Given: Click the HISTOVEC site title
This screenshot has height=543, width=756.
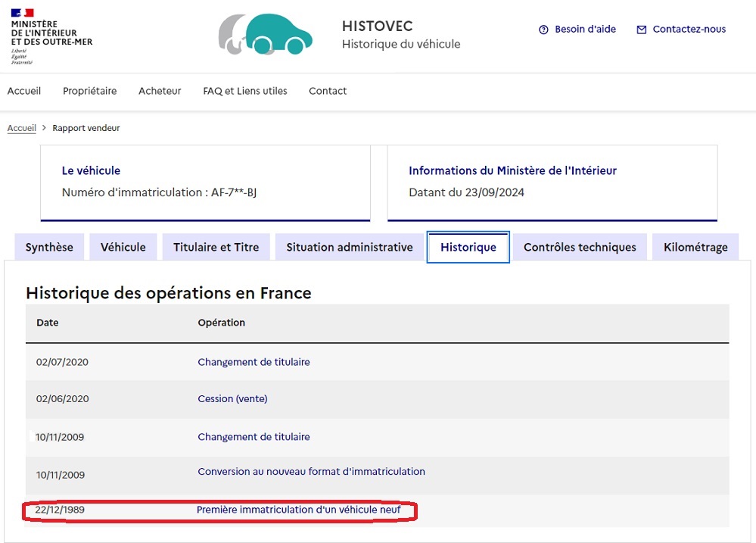Looking at the screenshot, I should coord(378,26).
